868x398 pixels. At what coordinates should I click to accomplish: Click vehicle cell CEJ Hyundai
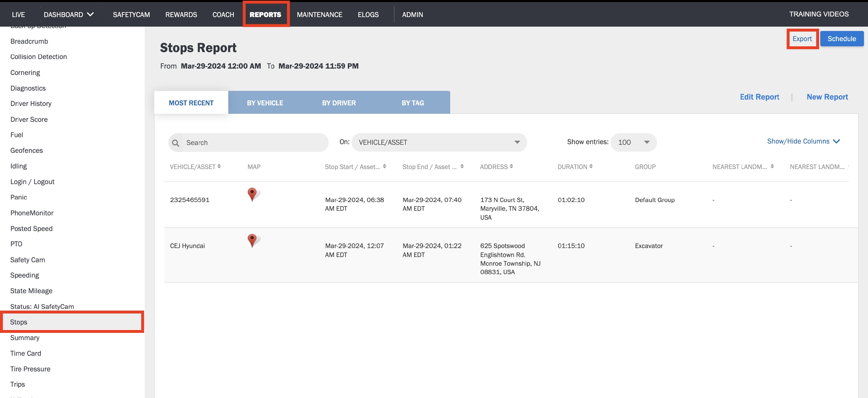click(187, 246)
